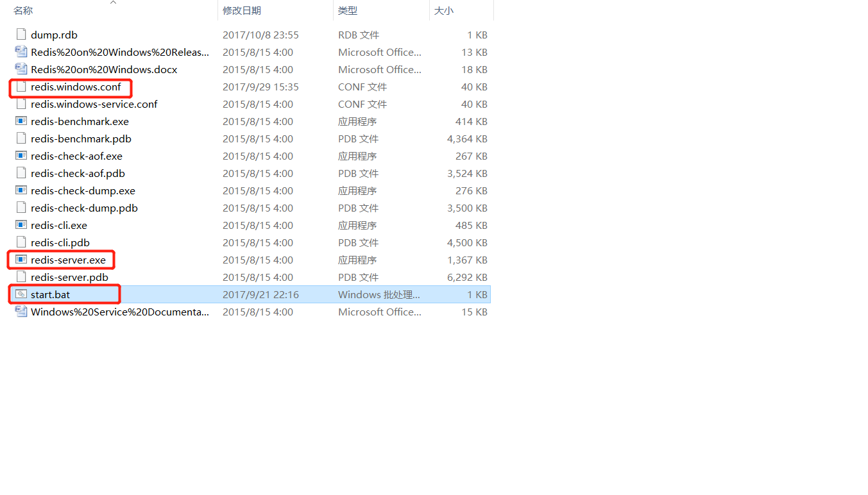Click the redis.windows-service.conf file icon
868x495 pixels.
click(x=21, y=104)
